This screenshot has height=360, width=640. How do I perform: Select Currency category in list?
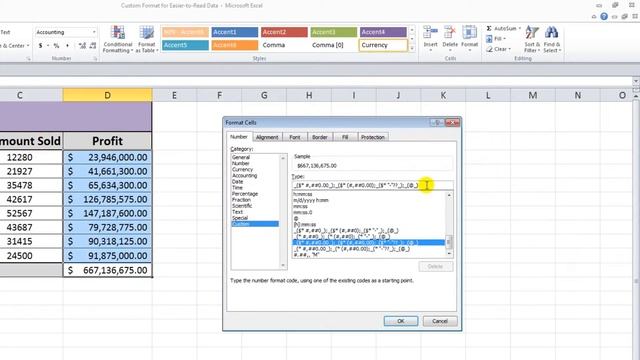point(242,169)
